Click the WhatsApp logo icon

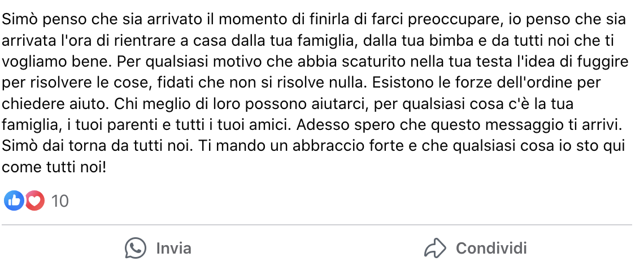click(x=136, y=248)
